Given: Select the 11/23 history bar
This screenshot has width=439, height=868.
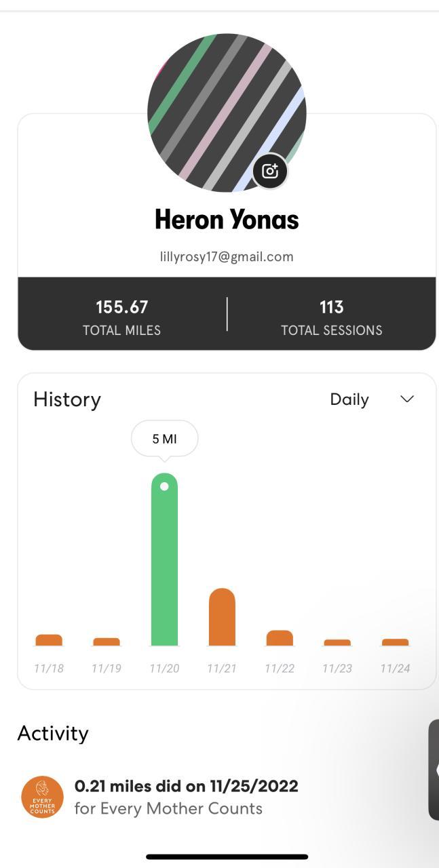Looking at the screenshot, I should tap(337, 642).
